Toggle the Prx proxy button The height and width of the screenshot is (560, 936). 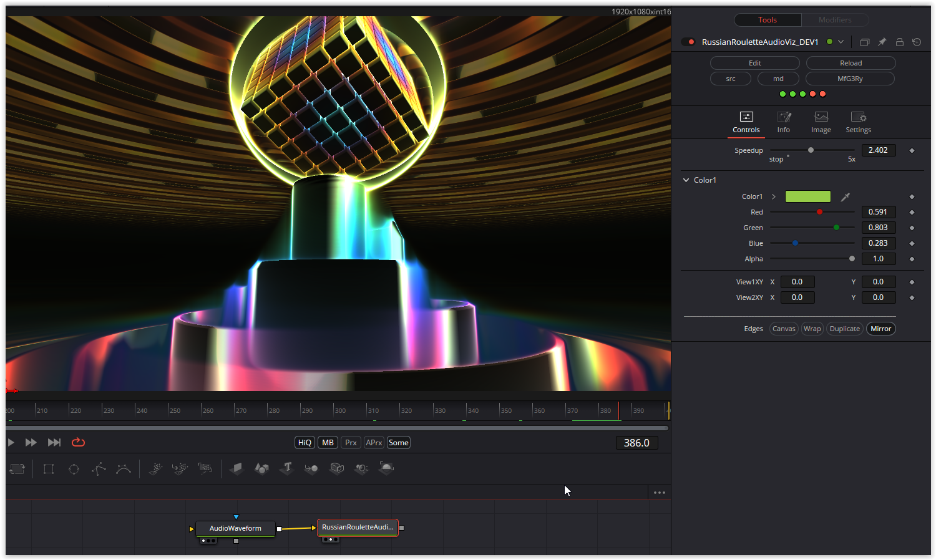click(x=351, y=443)
